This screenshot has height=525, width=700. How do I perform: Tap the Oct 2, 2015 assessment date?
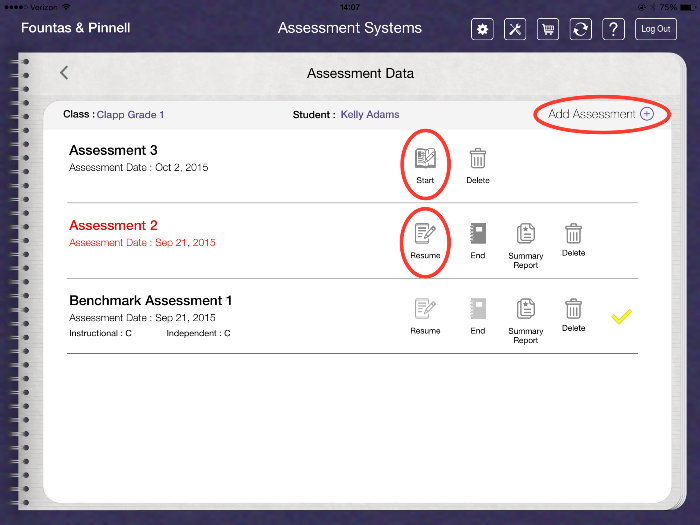tap(182, 167)
